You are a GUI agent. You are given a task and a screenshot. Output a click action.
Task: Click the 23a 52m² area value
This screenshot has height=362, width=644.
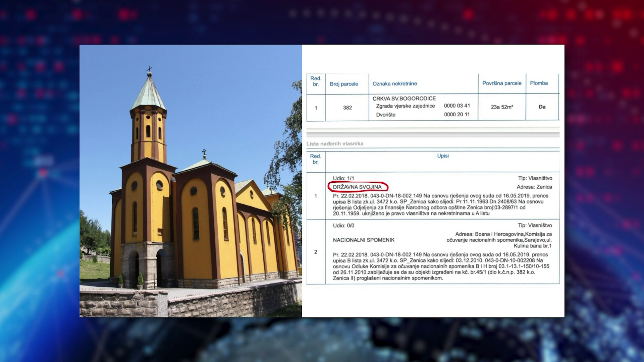click(502, 107)
